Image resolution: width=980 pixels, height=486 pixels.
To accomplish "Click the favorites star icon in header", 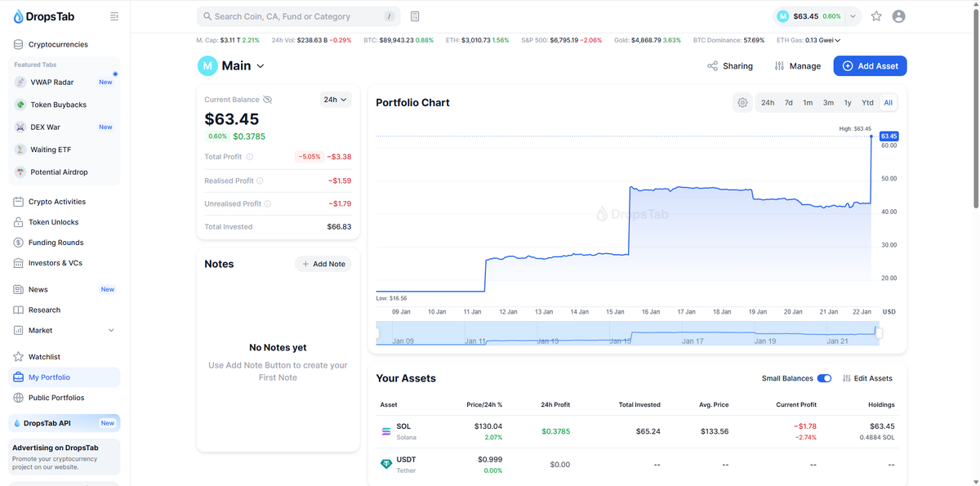I will [876, 16].
